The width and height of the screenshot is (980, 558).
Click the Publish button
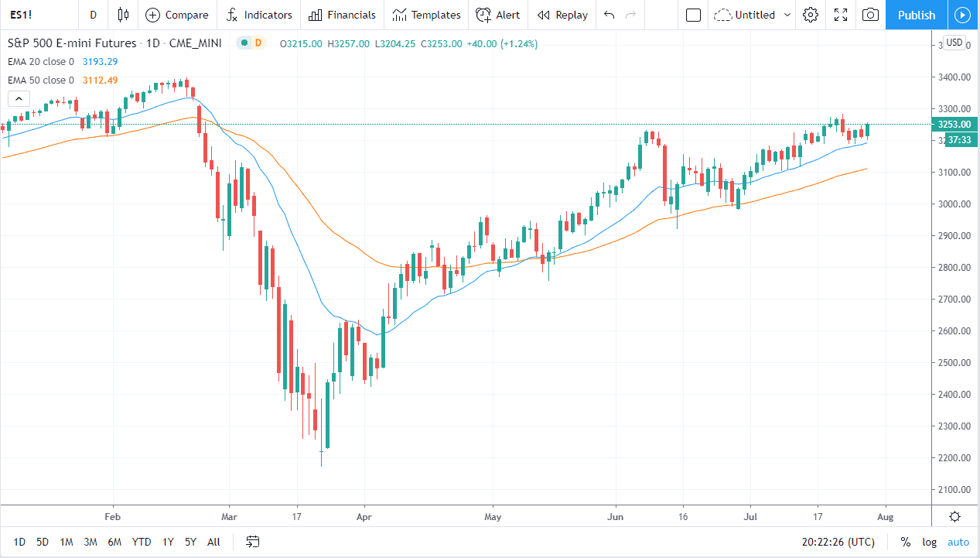pos(916,15)
